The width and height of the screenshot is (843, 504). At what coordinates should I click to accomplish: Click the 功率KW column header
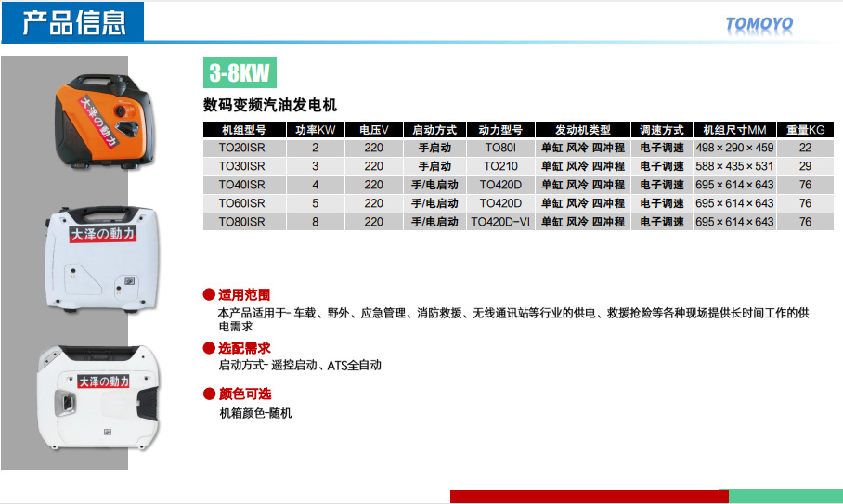[316, 130]
